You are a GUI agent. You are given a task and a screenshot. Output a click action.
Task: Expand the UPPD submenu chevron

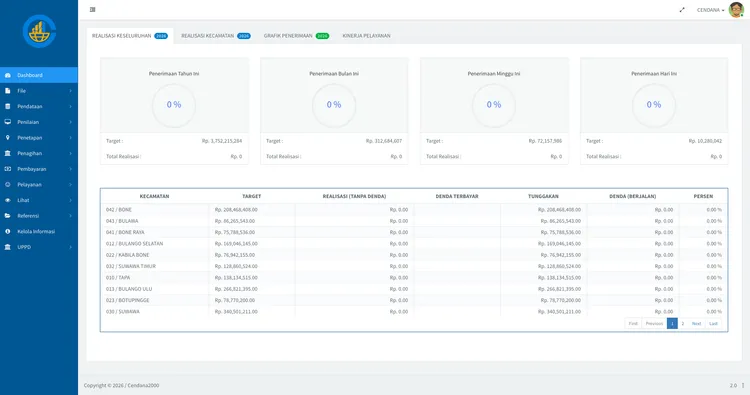click(70, 247)
